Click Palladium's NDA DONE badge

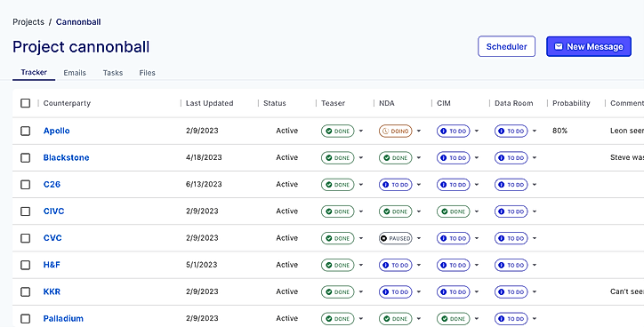[x=395, y=318]
